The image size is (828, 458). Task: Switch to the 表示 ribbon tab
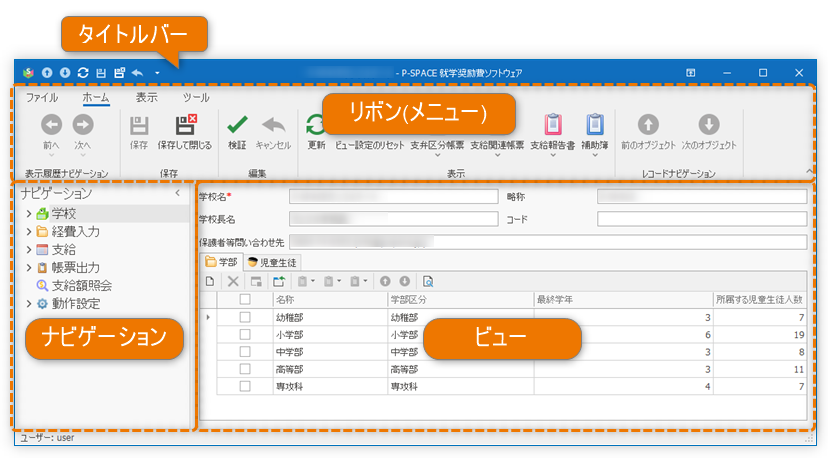coord(146,97)
